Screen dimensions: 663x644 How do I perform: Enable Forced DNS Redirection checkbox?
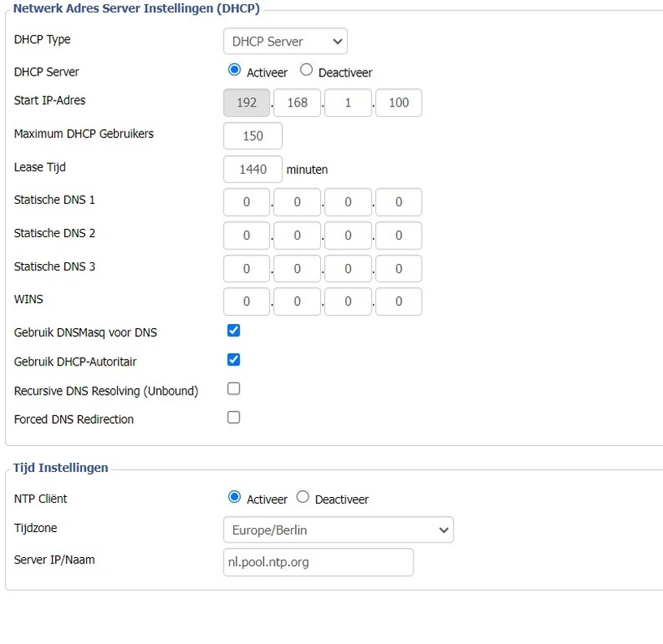233,417
